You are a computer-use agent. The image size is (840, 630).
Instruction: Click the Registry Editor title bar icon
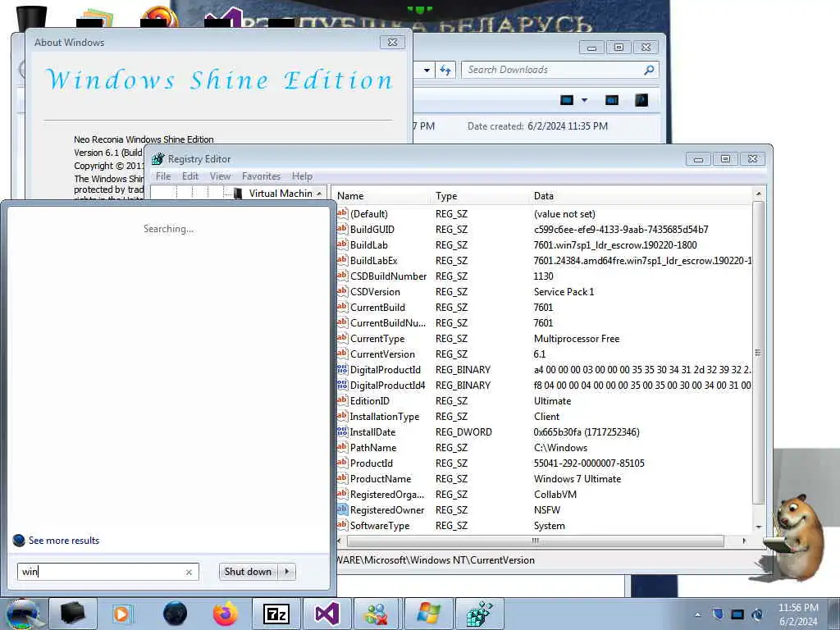157,159
